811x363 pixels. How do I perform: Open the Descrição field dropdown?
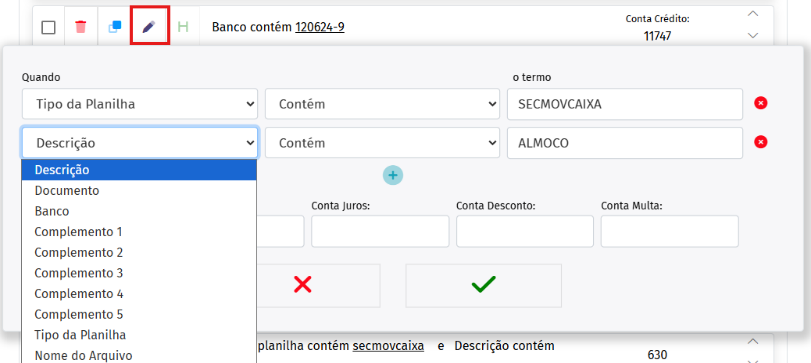pos(140,143)
